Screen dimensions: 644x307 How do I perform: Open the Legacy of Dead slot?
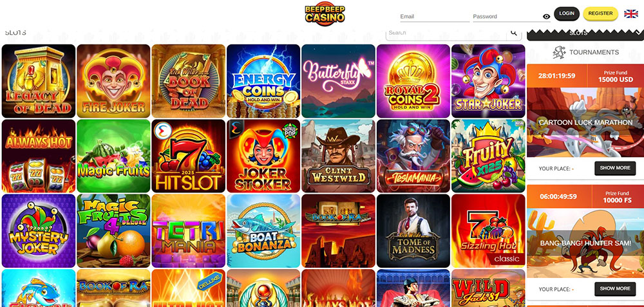(39, 81)
